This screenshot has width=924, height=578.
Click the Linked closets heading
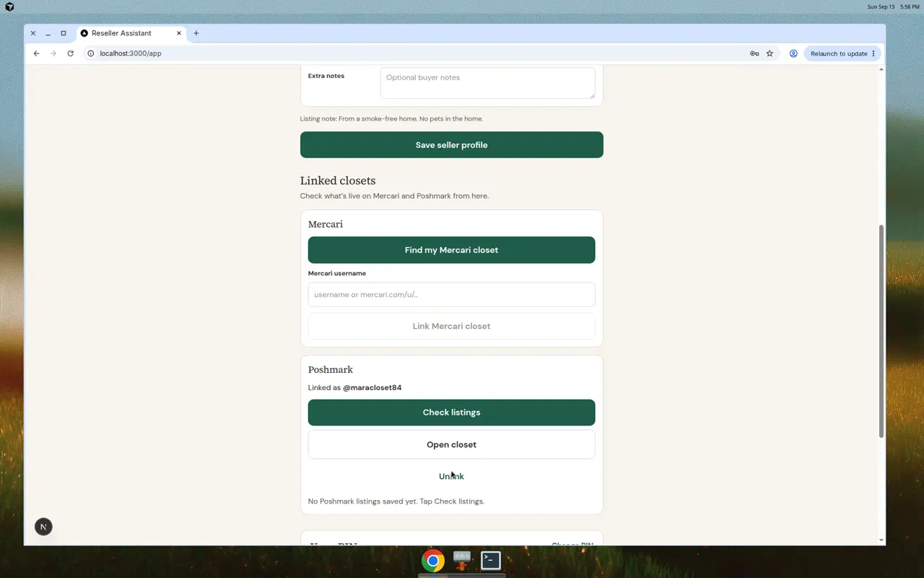click(x=338, y=181)
